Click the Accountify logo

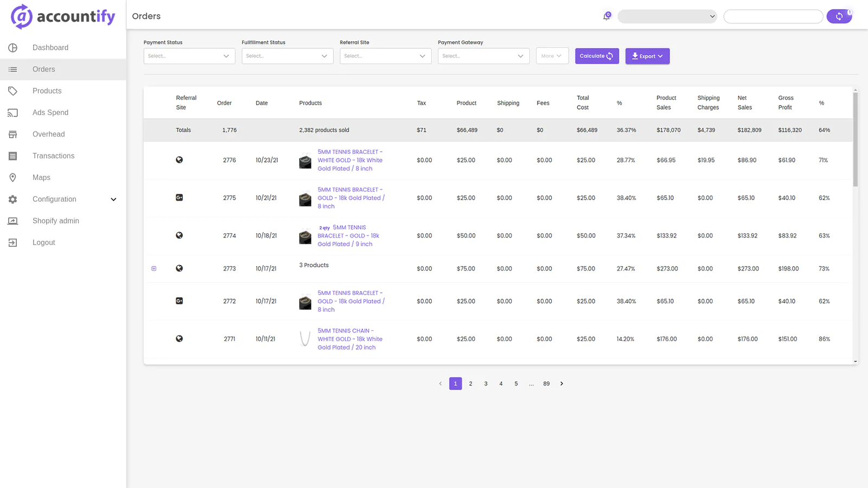pyautogui.click(x=63, y=16)
